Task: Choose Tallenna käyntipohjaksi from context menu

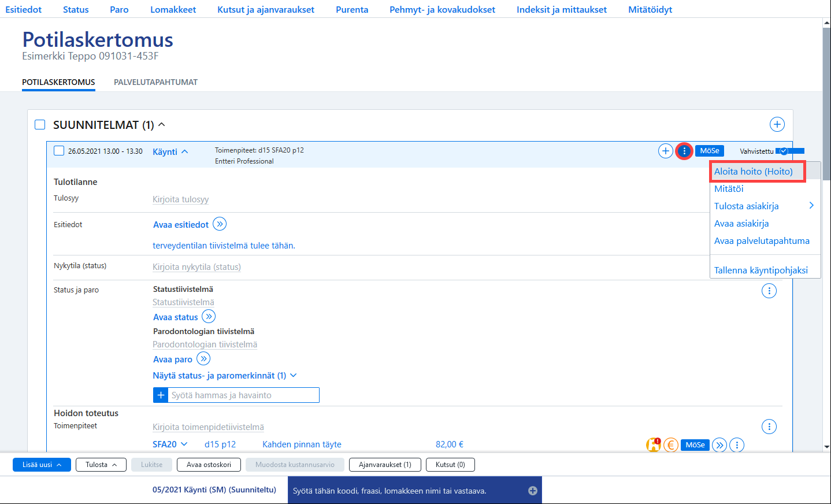Action: [x=761, y=270]
